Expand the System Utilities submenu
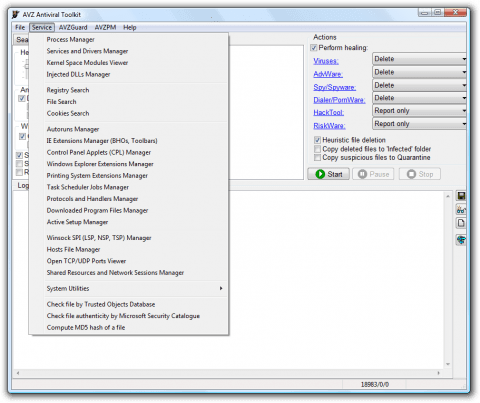 click(x=129, y=288)
